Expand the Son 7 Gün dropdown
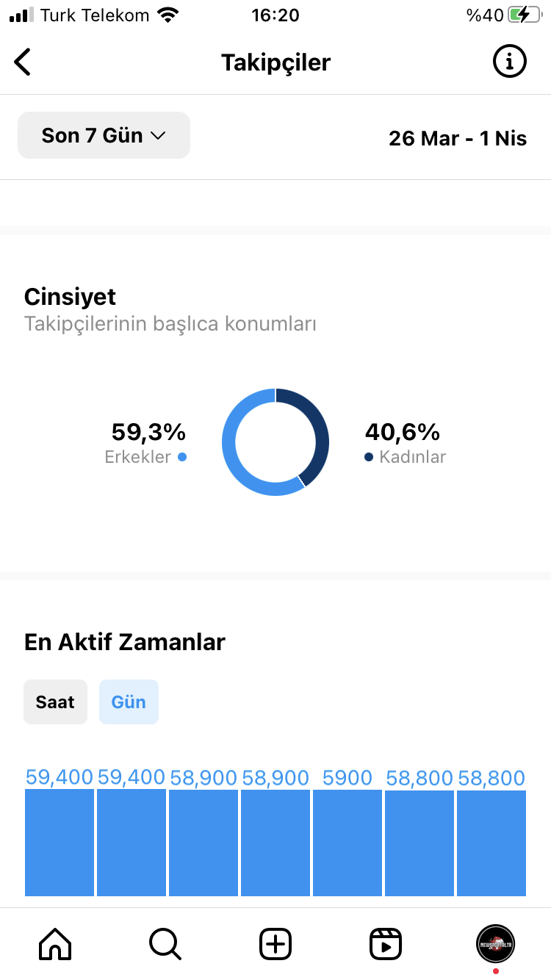Viewport: 551px width, 980px height. [x=104, y=135]
